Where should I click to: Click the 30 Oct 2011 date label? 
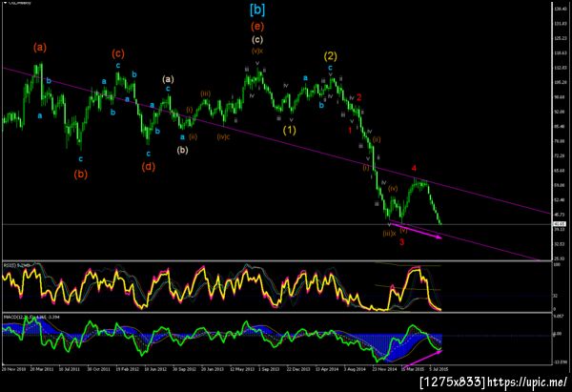pos(98,369)
